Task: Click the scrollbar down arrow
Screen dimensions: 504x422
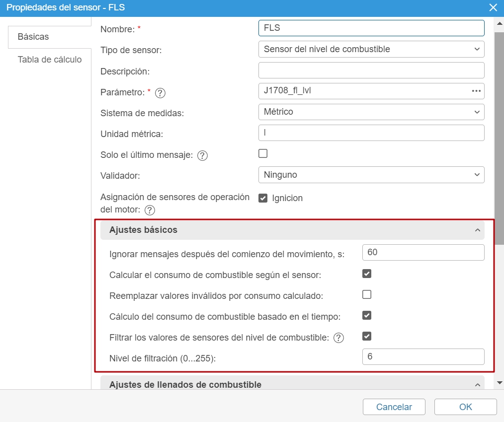Action: (x=500, y=382)
